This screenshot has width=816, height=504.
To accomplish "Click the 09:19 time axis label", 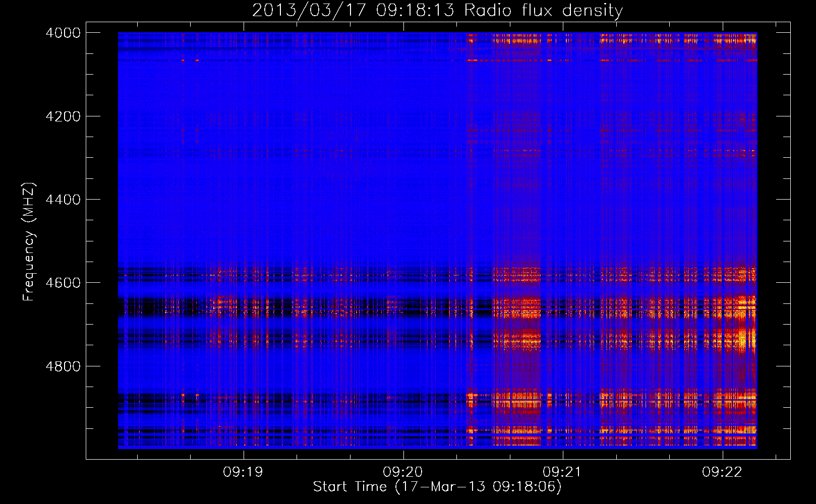I will (244, 472).
